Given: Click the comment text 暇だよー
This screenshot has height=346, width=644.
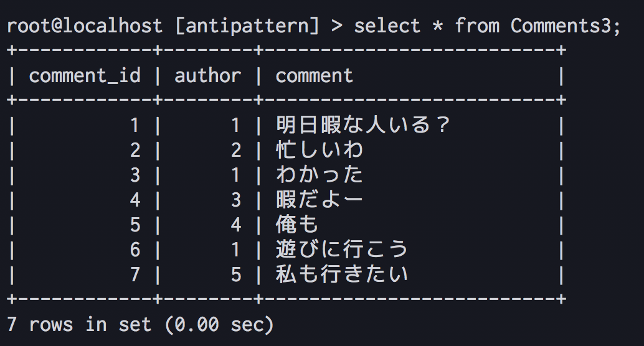Looking at the screenshot, I should pos(320,200).
